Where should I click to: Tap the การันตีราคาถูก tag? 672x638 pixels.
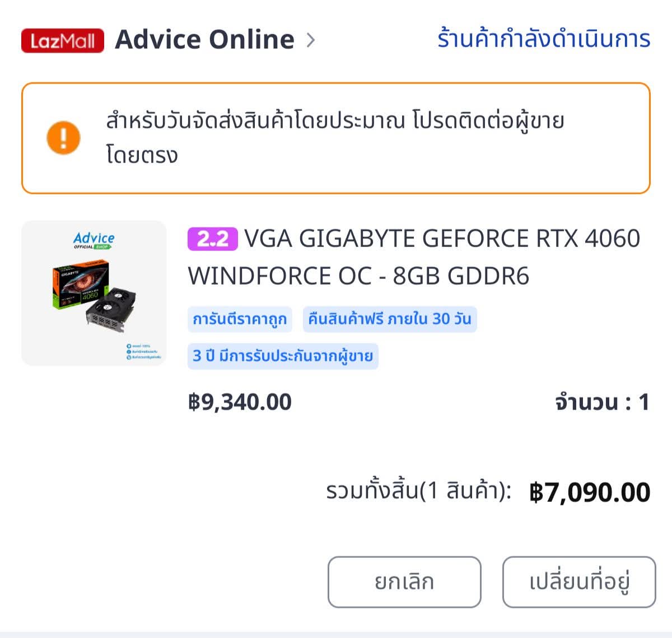point(240,319)
